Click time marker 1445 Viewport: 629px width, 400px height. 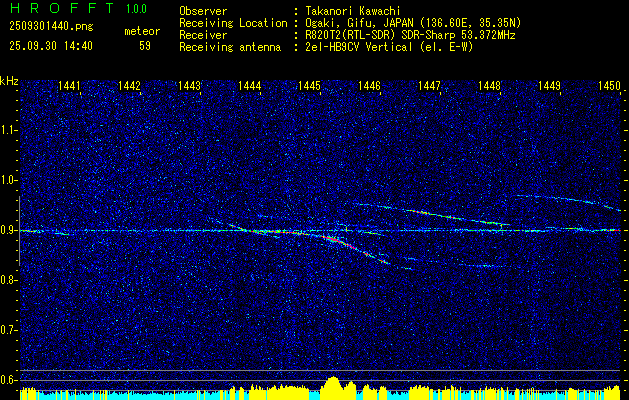click(310, 86)
